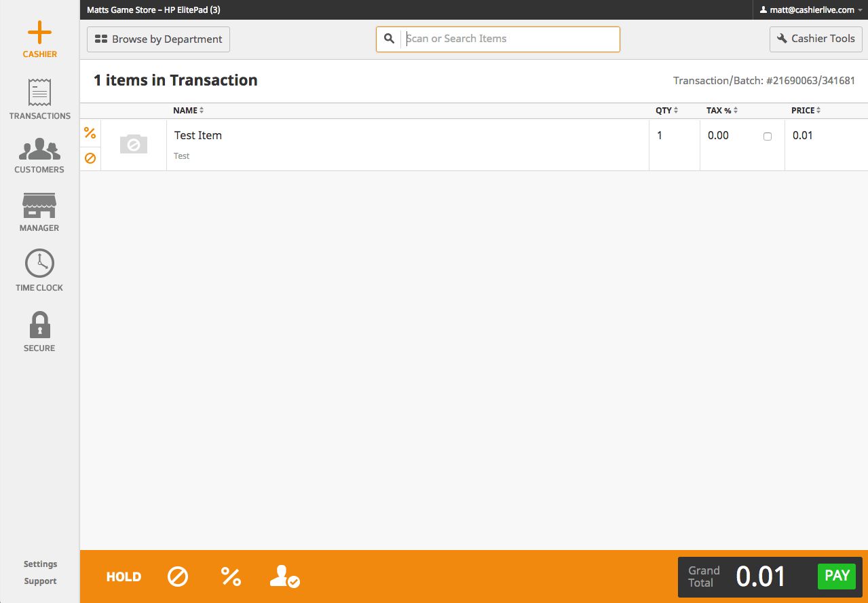Open the Settings page

(x=40, y=564)
